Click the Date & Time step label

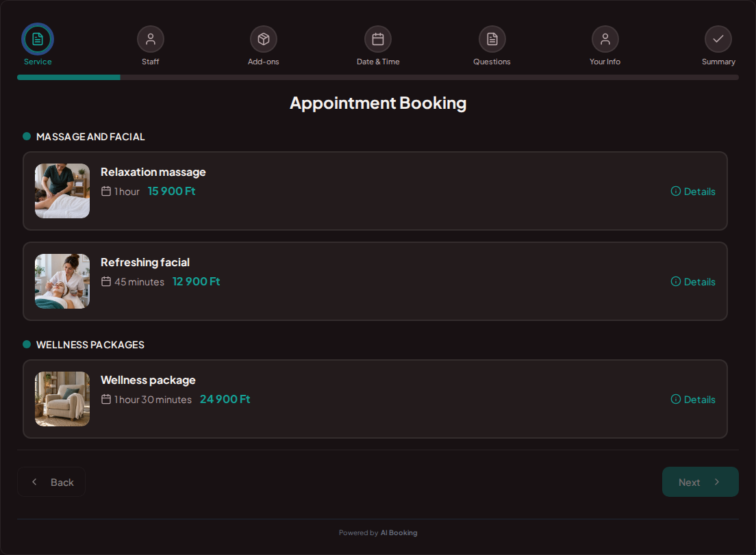click(378, 62)
